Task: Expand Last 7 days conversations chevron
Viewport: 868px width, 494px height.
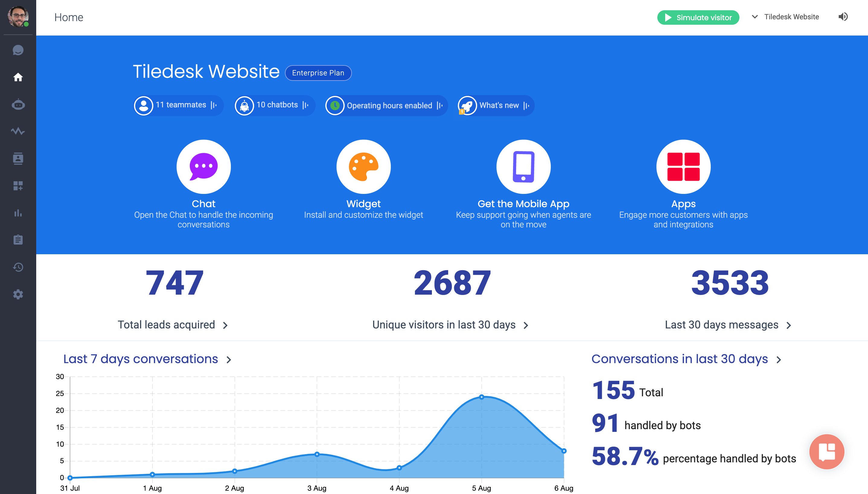Action: [229, 359]
